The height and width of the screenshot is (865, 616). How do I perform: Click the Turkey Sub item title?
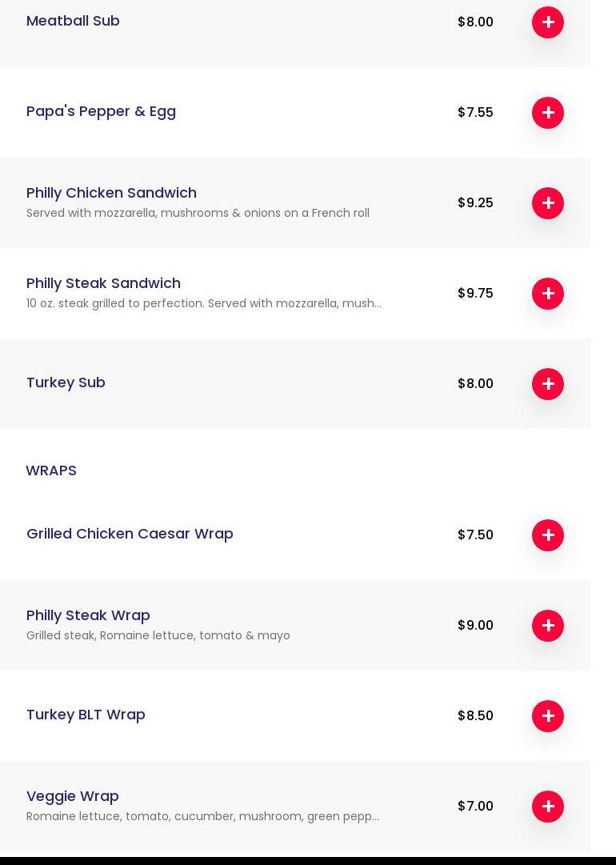tap(66, 382)
